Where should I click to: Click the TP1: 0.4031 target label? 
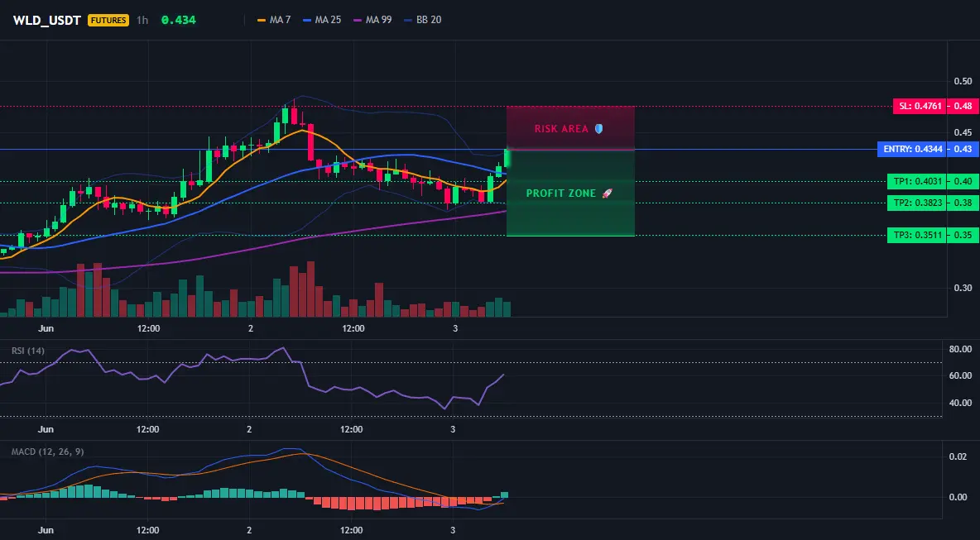[x=916, y=182]
